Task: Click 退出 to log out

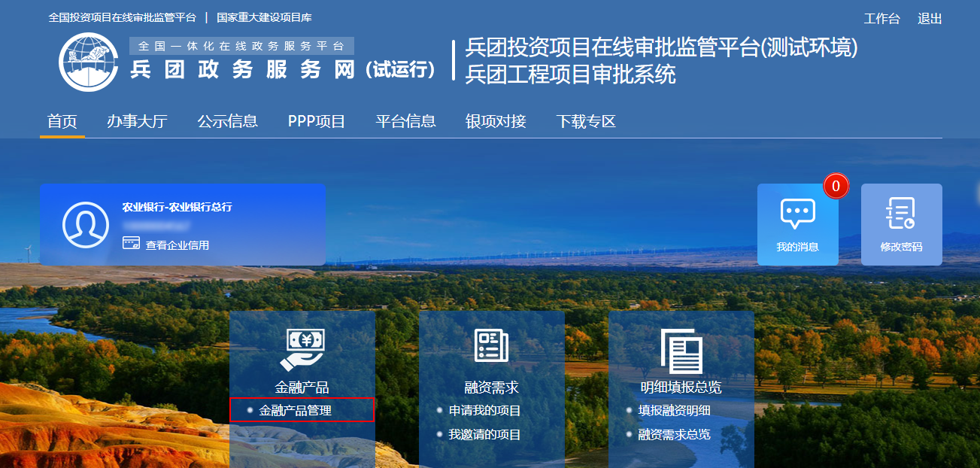Action: 930,19
